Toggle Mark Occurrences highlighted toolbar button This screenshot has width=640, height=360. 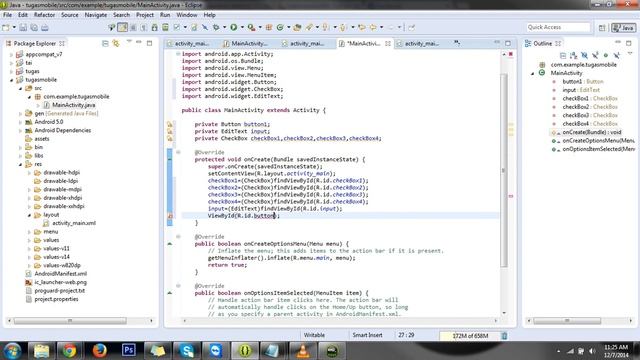coord(122,27)
